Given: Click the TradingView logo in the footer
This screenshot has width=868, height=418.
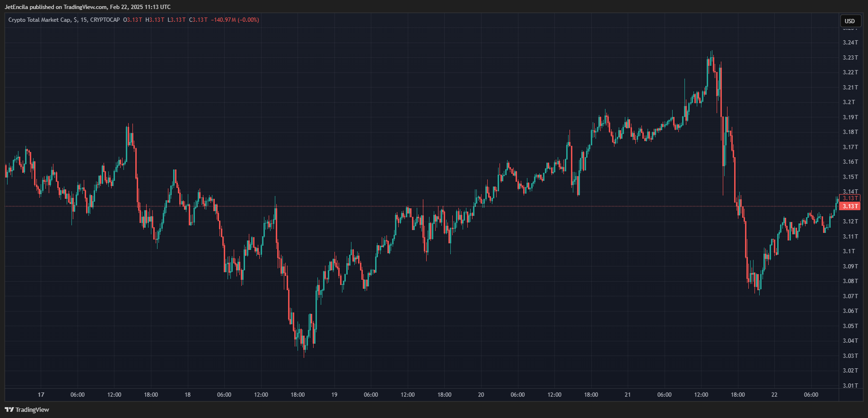Looking at the screenshot, I should click(27, 409).
